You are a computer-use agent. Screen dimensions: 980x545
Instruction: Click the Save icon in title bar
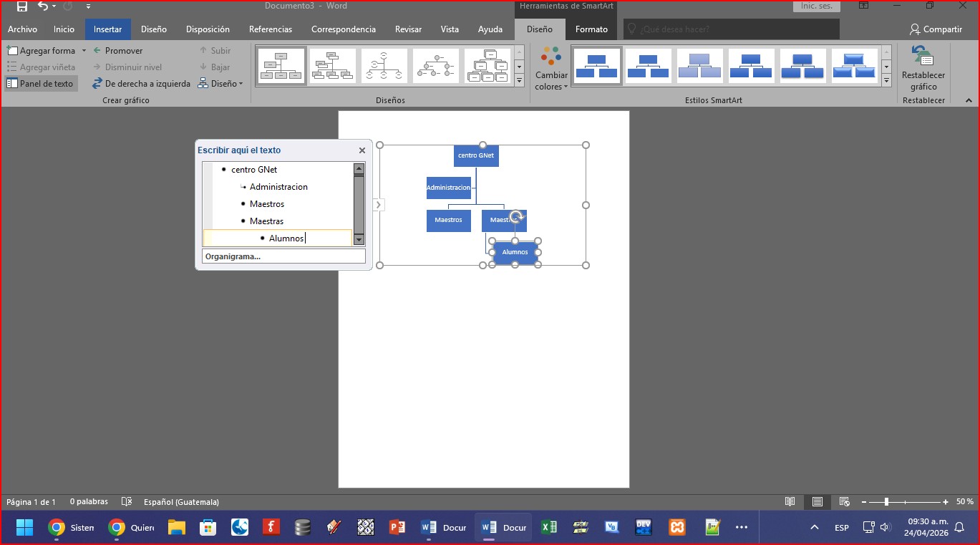22,6
